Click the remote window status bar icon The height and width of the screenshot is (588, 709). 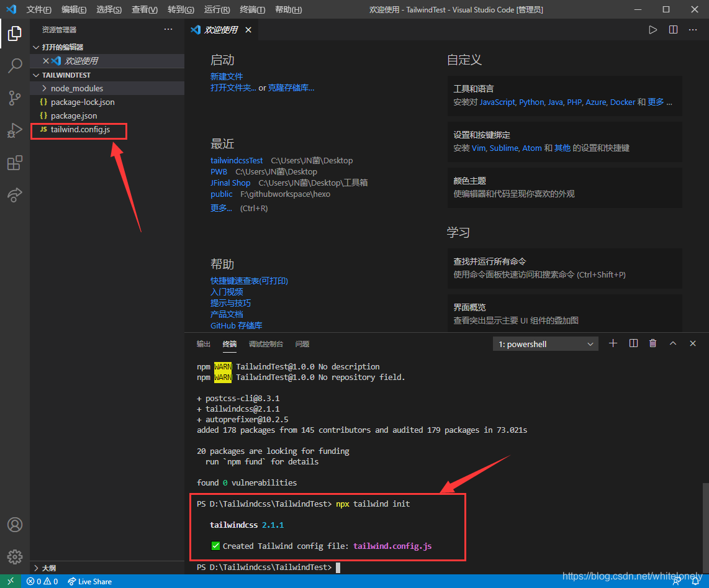tap(11, 581)
